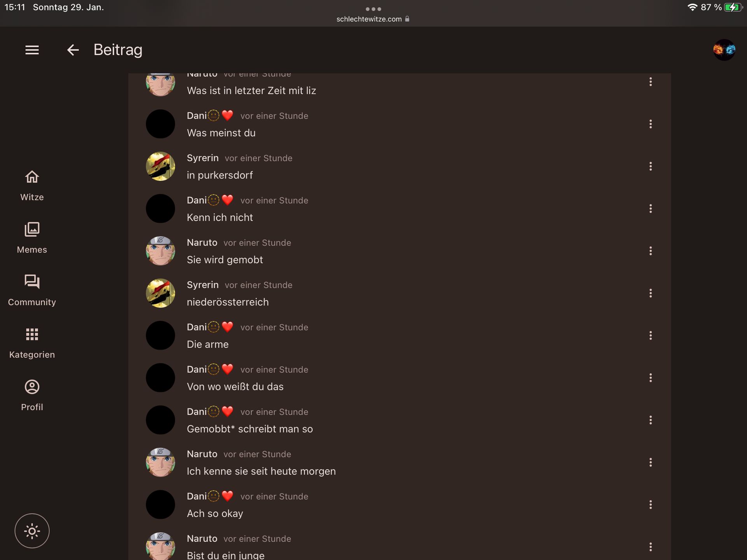Open three-dot menu for "Die arme" comment
This screenshot has width=747, height=560.
click(x=651, y=336)
